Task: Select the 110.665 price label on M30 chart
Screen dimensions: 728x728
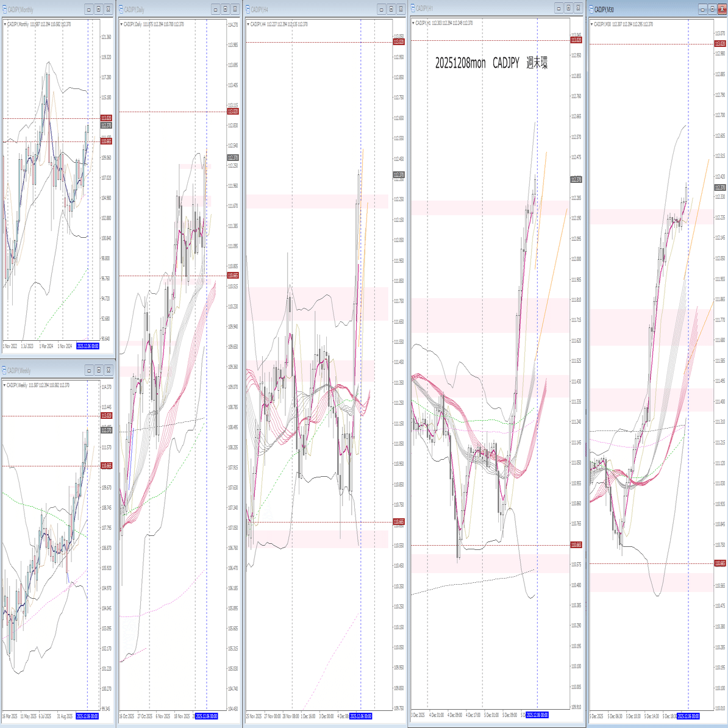Action: 720,563
